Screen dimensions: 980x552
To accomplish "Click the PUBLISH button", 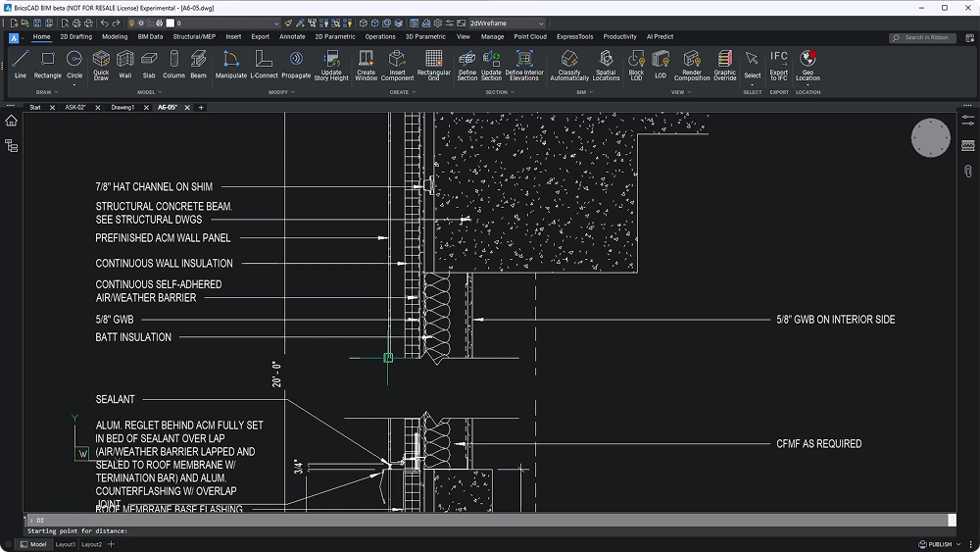I will (x=935, y=544).
